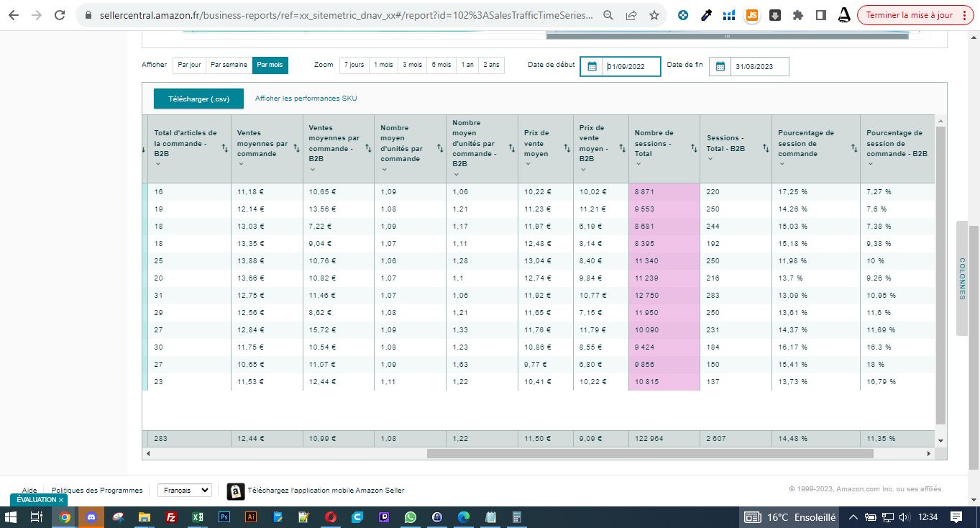Sort by Pourcentage de session de commande arrows

pos(854,148)
